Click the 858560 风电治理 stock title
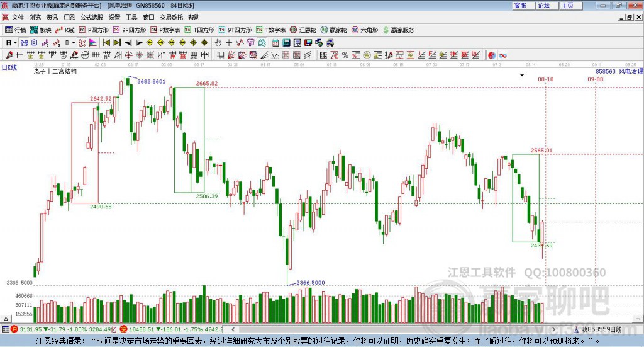Image resolution: width=644 pixels, height=347 pixels. click(x=619, y=71)
